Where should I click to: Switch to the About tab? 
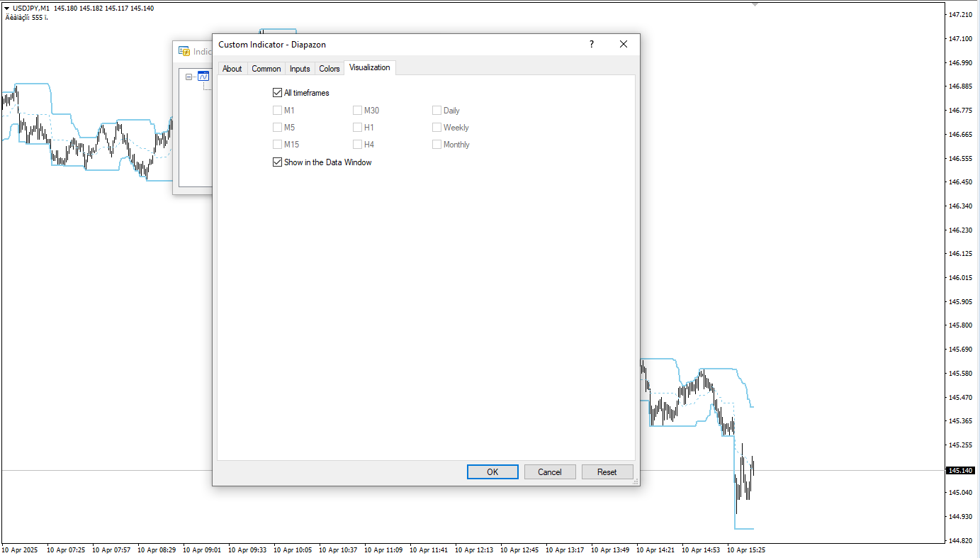pyautogui.click(x=232, y=69)
